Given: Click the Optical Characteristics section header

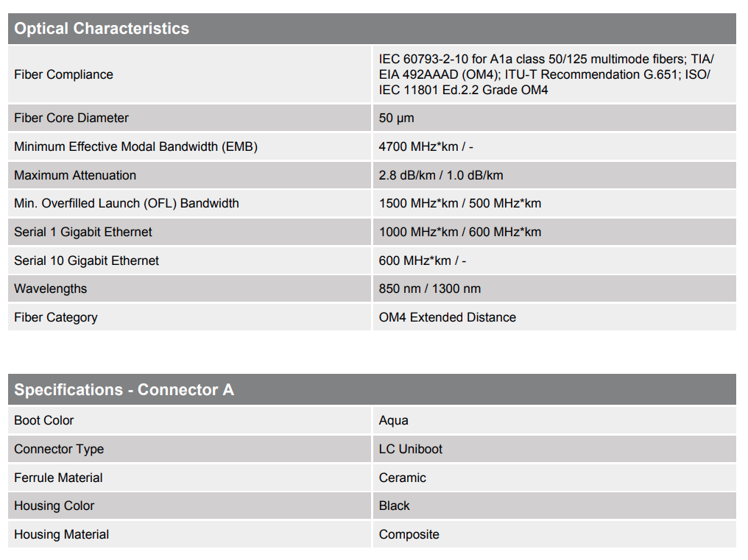Looking at the screenshot, I should tap(372, 29).
